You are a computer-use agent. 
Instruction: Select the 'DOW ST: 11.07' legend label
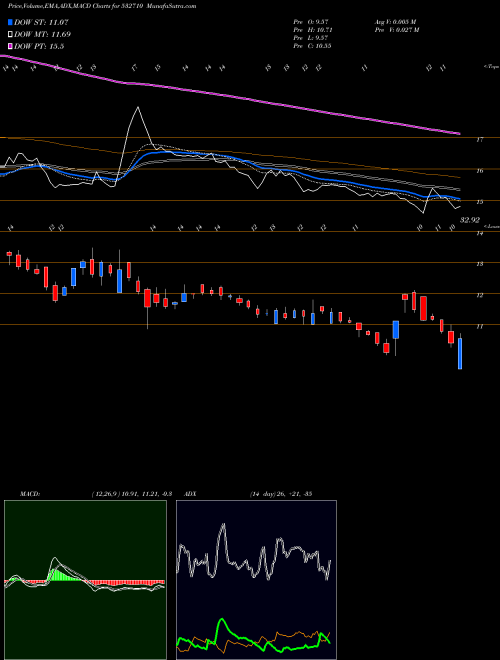tap(41, 22)
